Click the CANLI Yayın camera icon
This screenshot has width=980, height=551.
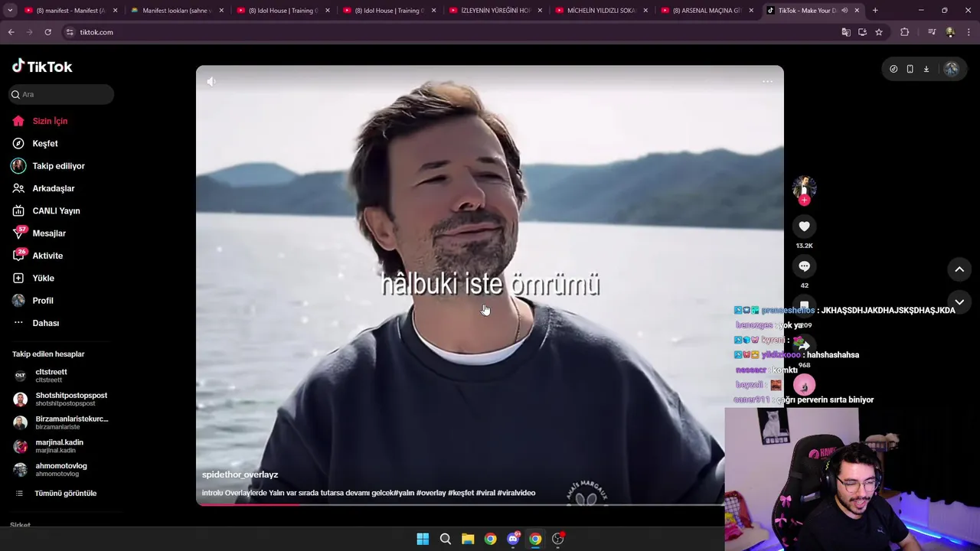18,210
